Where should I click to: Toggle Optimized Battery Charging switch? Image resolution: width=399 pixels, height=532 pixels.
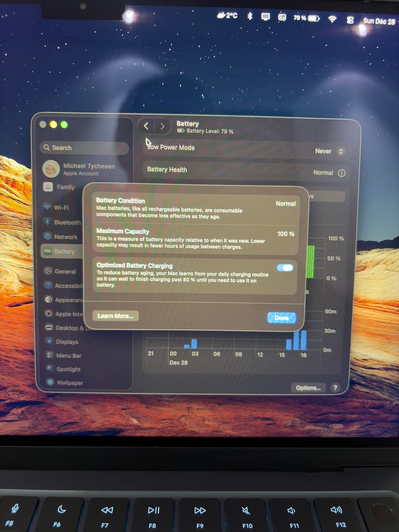tap(285, 268)
